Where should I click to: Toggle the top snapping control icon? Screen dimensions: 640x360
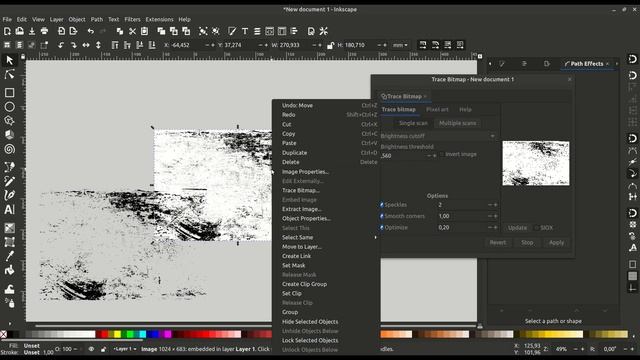(632, 59)
